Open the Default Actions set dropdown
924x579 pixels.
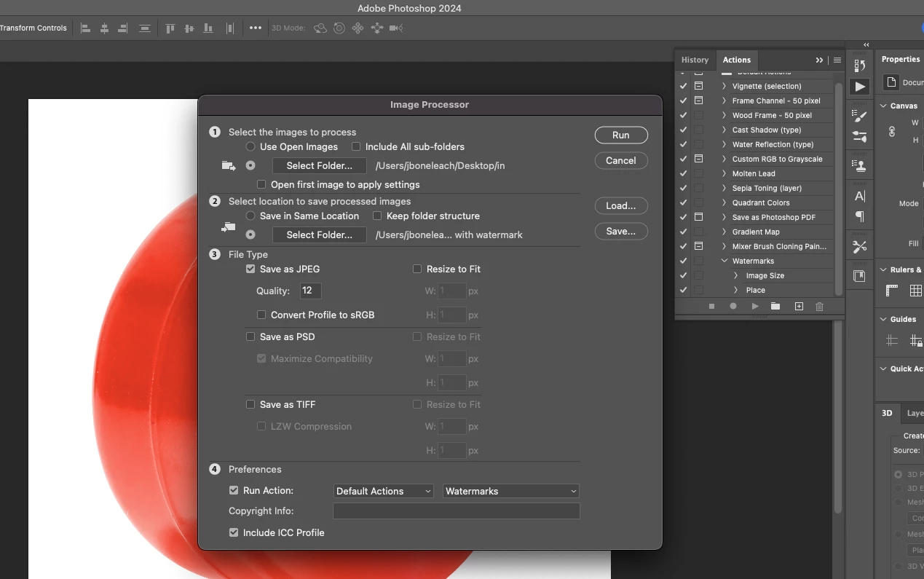(x=383, y=491)
